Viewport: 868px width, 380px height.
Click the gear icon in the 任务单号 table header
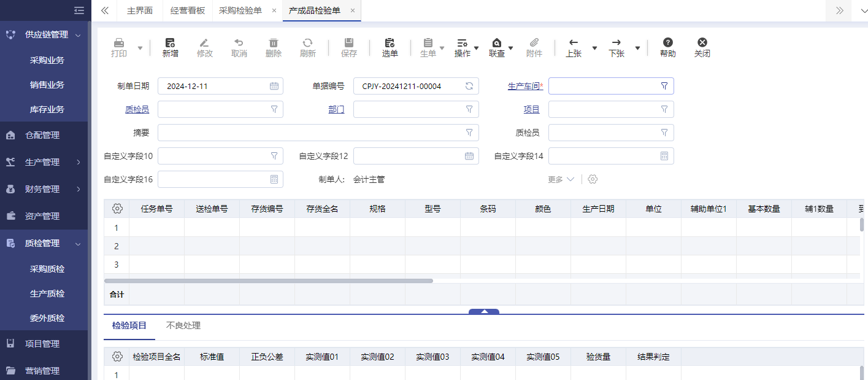pyautogui.click(x=117, y=209)
